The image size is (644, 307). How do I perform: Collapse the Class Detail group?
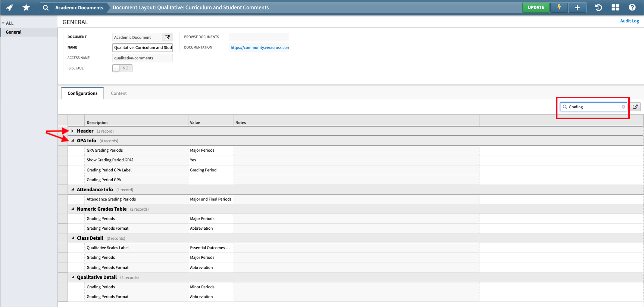(x=73, y=238)
